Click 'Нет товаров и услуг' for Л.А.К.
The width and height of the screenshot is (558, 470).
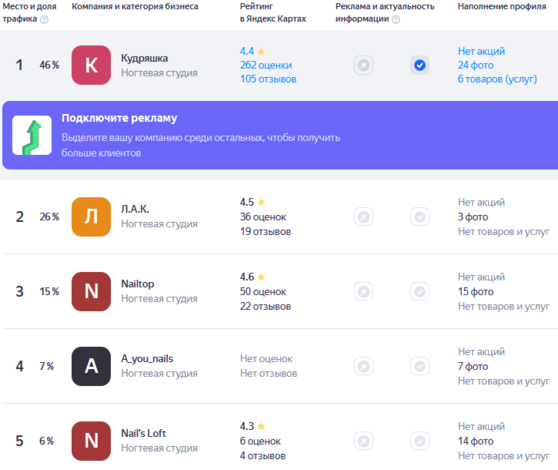click(504, 232)
